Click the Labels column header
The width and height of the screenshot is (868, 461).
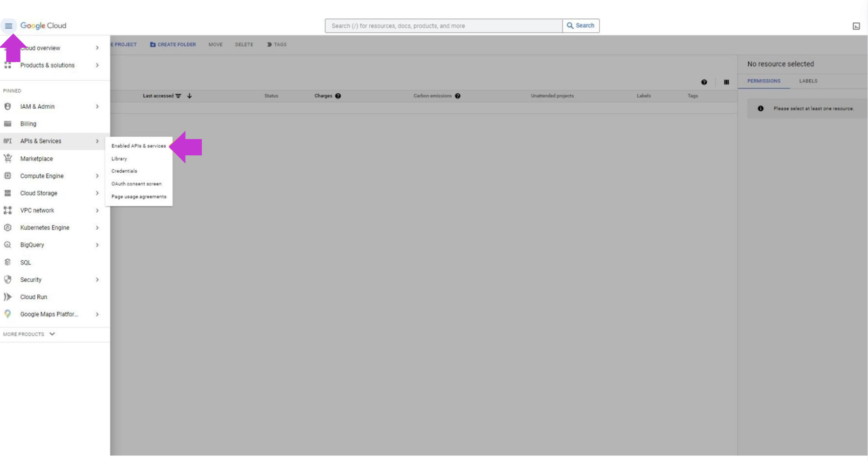[x=643, y=96]
